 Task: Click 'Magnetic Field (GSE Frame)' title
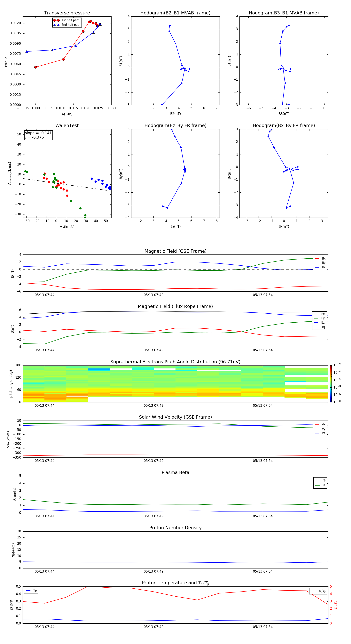pos(175,251)
